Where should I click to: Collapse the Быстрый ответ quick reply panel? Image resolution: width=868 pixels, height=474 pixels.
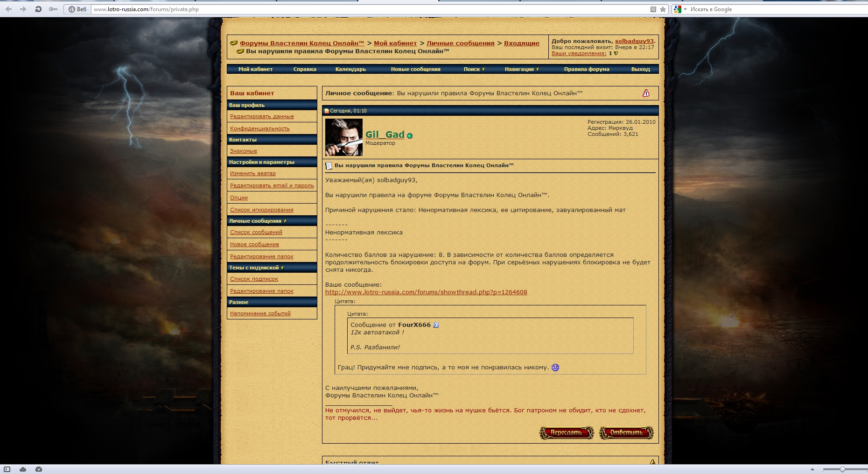(652, 462)
